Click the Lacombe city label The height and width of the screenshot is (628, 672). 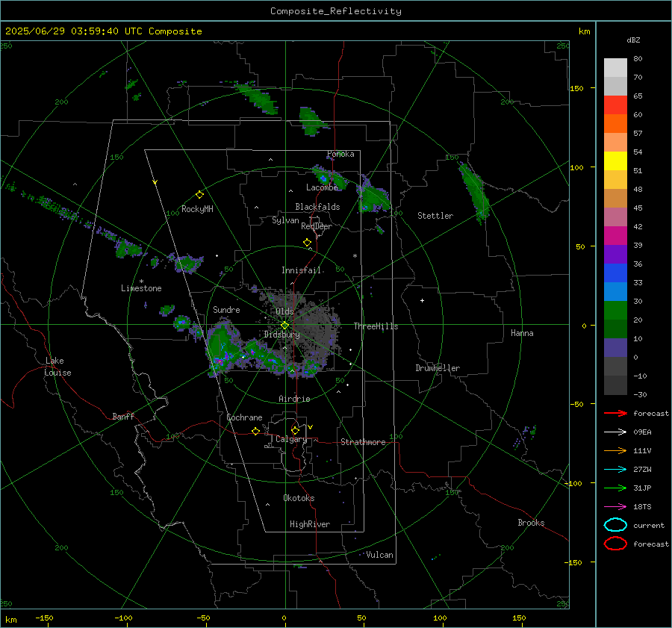pos(322,187)
